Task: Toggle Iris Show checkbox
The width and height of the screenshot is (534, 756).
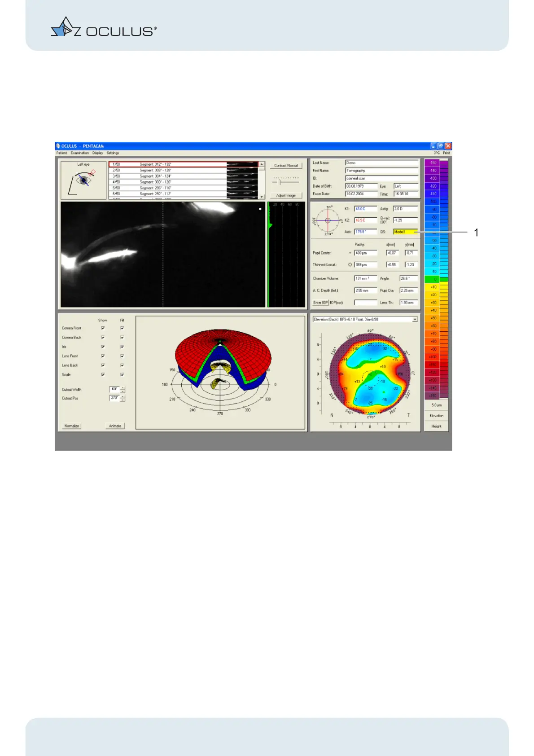Action: (x=103, y=347)
